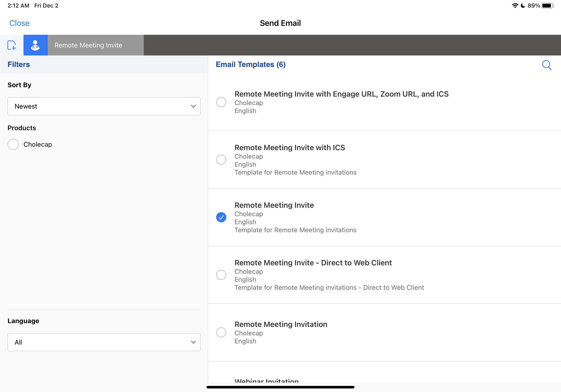Deselect the checked Remote Meeting Invite template
The width and height of the screenshot is (561, 392).
pos(221,217)
